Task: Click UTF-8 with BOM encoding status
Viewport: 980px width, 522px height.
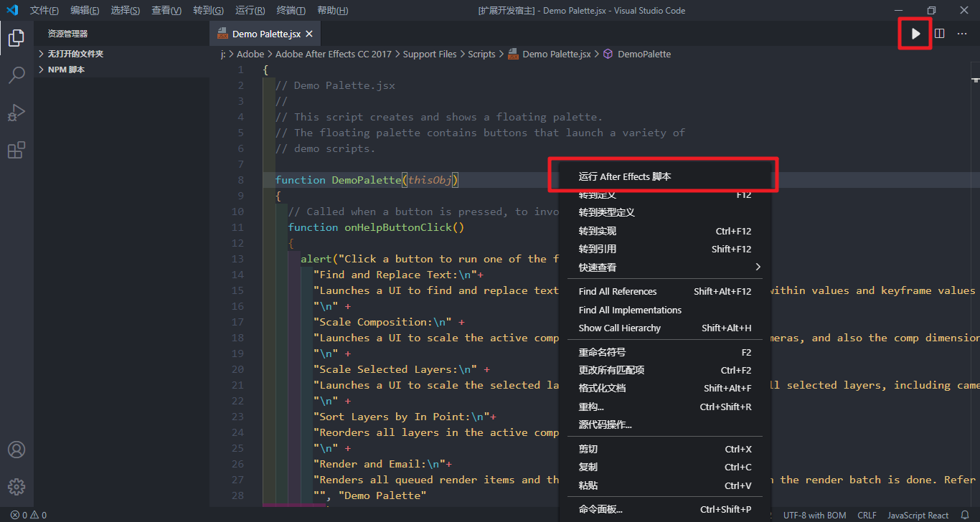Action: pyautogui.click(x=814, y=515)
